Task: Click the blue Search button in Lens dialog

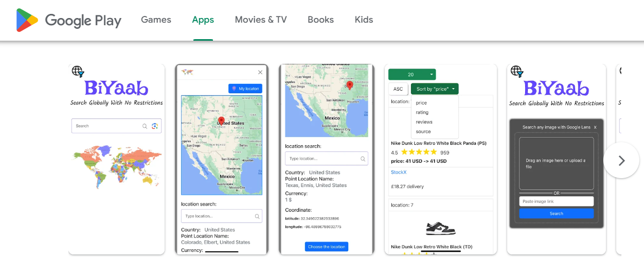Action: pos(557,213)
